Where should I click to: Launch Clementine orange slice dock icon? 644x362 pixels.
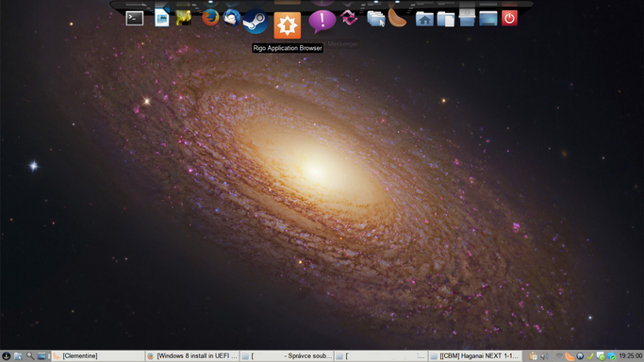(x=397, y=18)
